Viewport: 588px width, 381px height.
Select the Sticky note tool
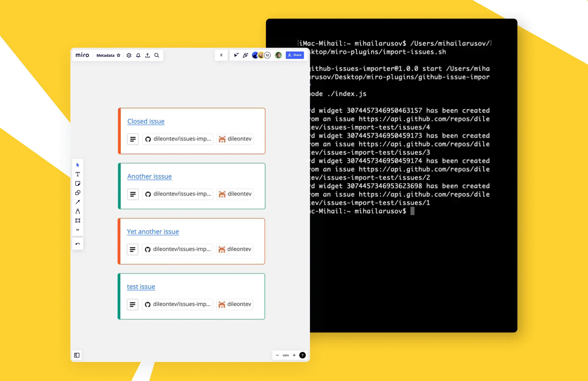tap(78, 183)
